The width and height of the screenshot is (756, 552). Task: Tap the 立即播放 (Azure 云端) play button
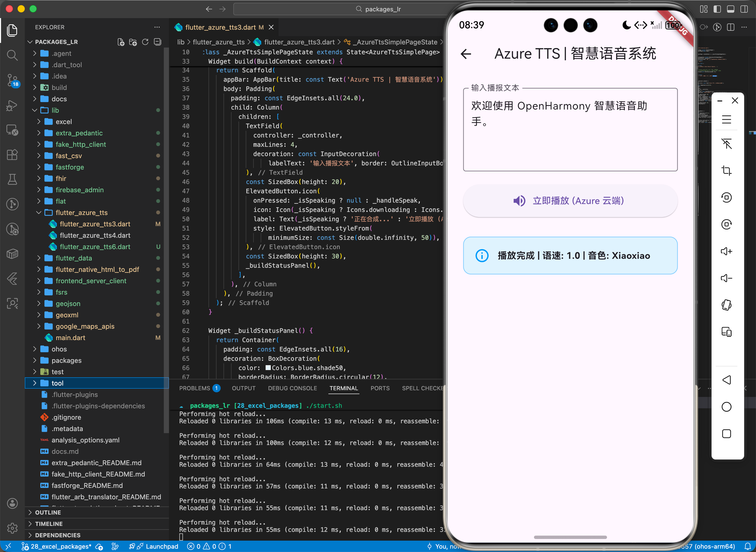[x=570, y=201]
